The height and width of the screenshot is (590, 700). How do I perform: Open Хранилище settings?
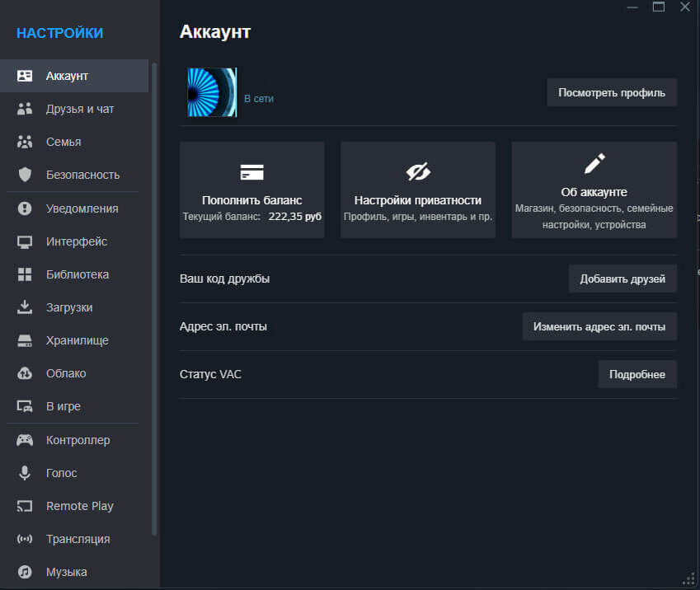click(x=74, y=340)
